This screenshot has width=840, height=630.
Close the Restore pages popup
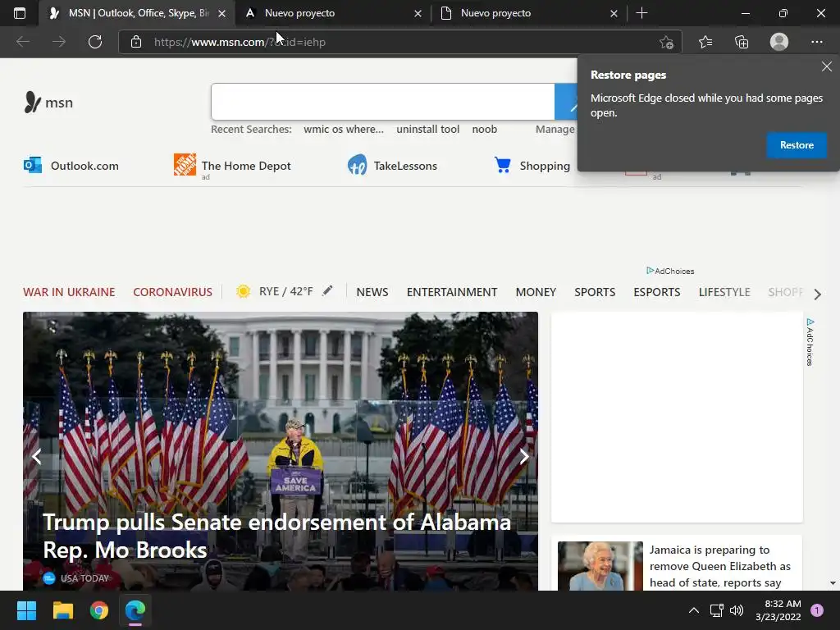pyautogui.click(x=827, y=66)
